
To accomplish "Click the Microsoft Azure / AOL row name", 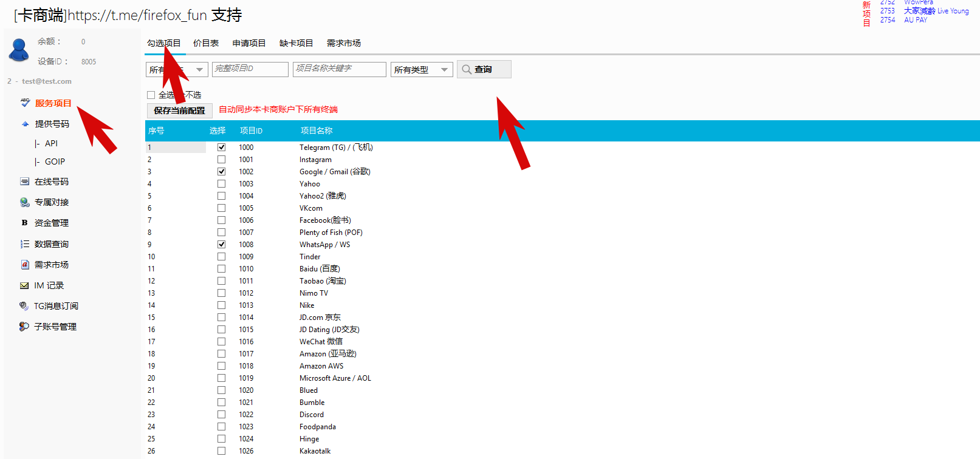I will pos(335,378).
